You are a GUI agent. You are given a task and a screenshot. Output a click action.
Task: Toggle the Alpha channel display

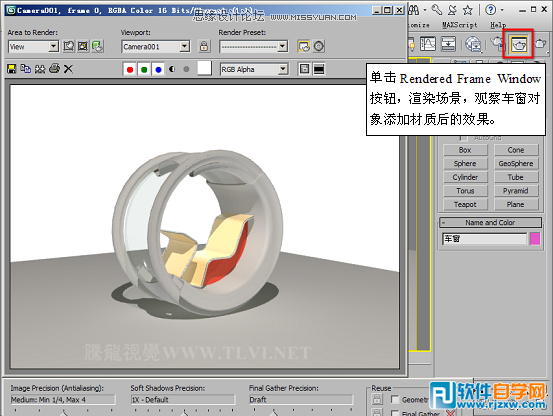(x=172, y=69)
